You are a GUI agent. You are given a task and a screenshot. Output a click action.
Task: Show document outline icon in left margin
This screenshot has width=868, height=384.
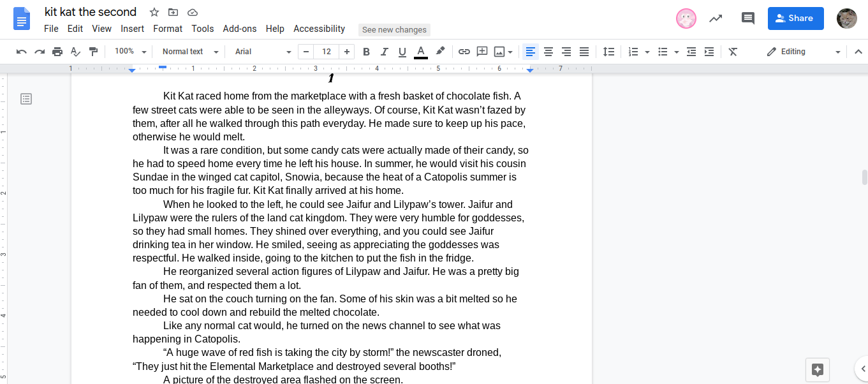(26, 99)
